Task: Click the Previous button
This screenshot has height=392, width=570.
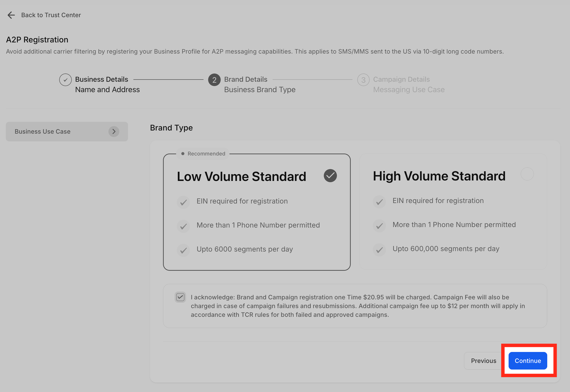Action: pyautogui.click(x=483, y=361)
